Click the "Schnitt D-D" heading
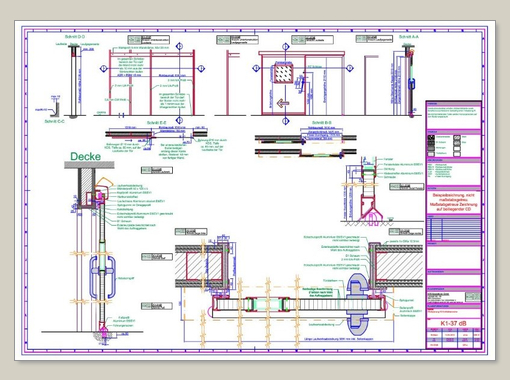The height and width of the screenshot is (380, 510). point(75,36)
